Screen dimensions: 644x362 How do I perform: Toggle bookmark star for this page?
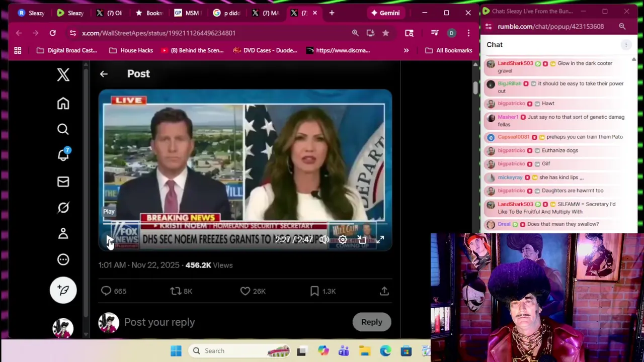point(385,33)
